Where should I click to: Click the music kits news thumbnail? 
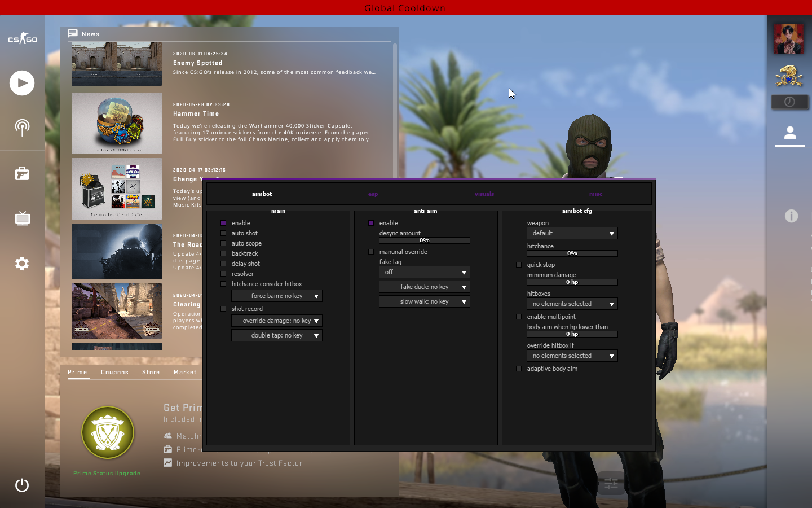click(x=117, y=189)
